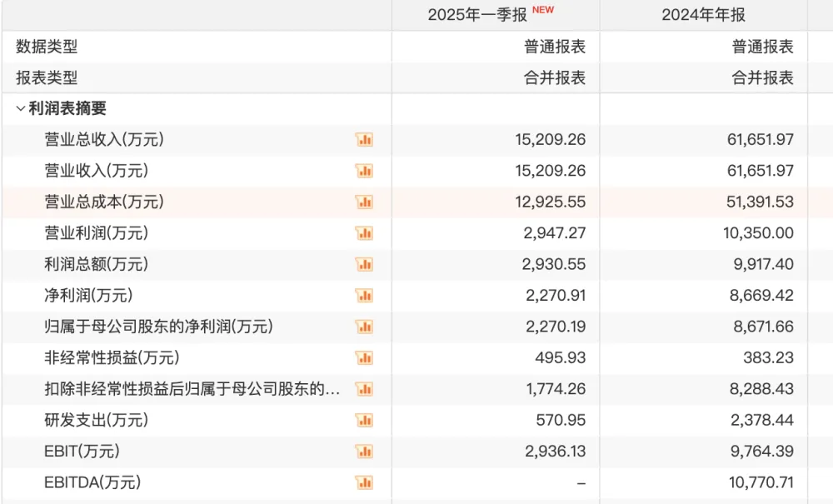Open chart icon for 营业利润 row

click(x=365, y=233)
